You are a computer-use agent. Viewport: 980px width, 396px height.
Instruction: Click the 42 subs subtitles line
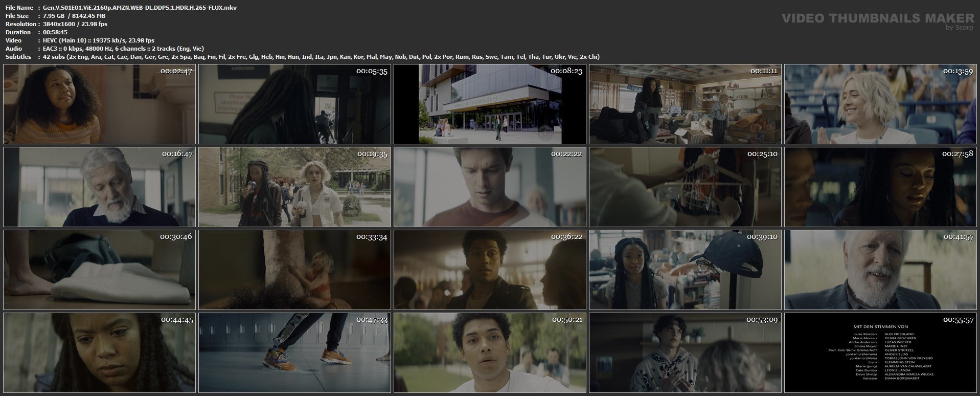tap(322, 57)
